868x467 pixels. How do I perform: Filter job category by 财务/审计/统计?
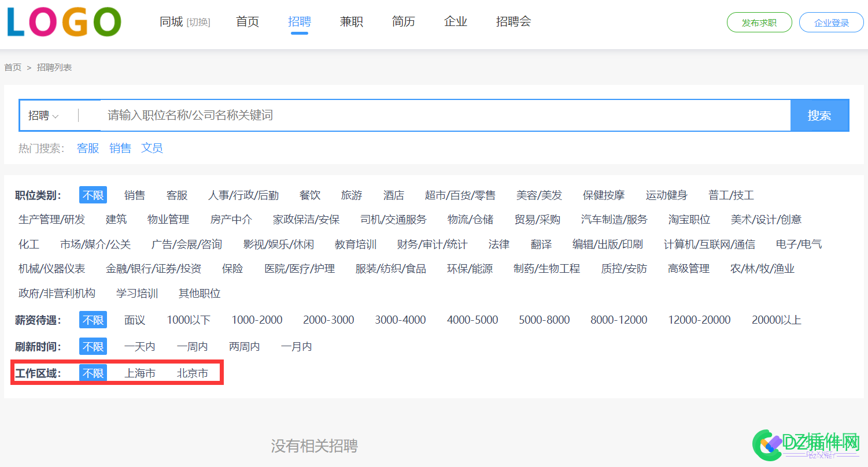[x=433, y=244]
